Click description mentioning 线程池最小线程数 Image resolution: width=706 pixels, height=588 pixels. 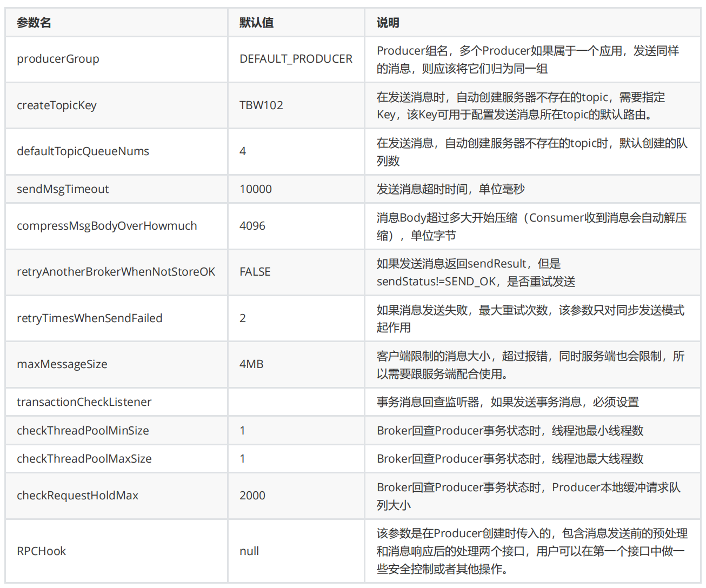pos(510,431)
